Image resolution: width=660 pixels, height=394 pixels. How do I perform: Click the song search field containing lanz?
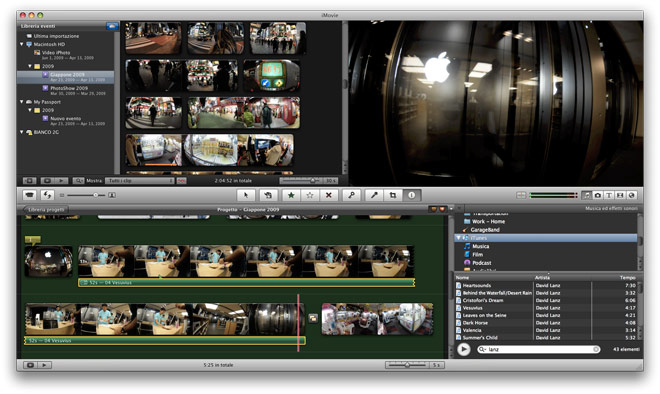click(x=539, y=349)
